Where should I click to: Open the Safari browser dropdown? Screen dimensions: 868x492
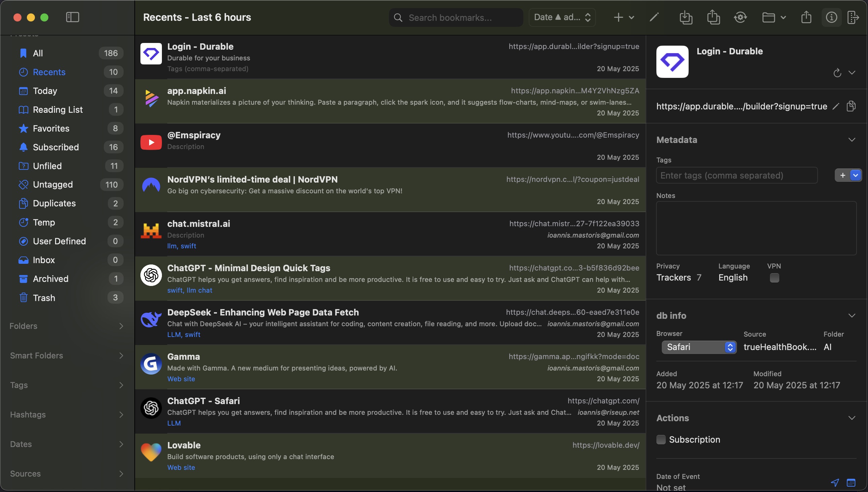point(699,347)
